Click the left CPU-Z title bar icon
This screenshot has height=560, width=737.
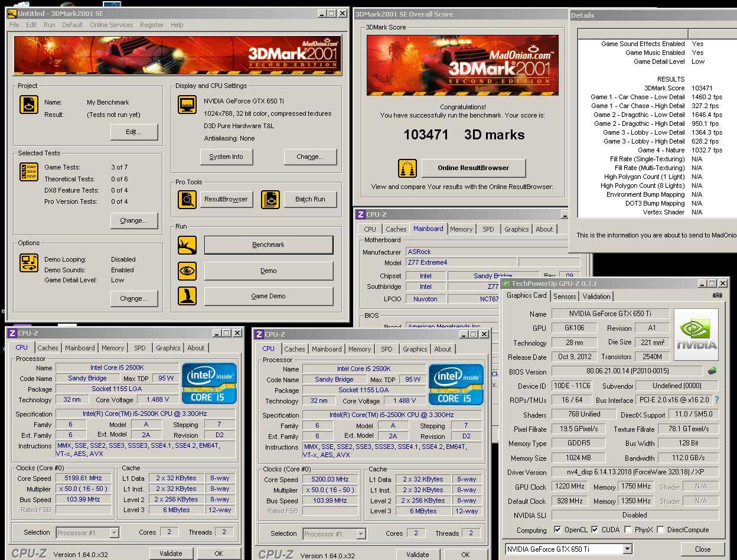click(x=13, y=333)
